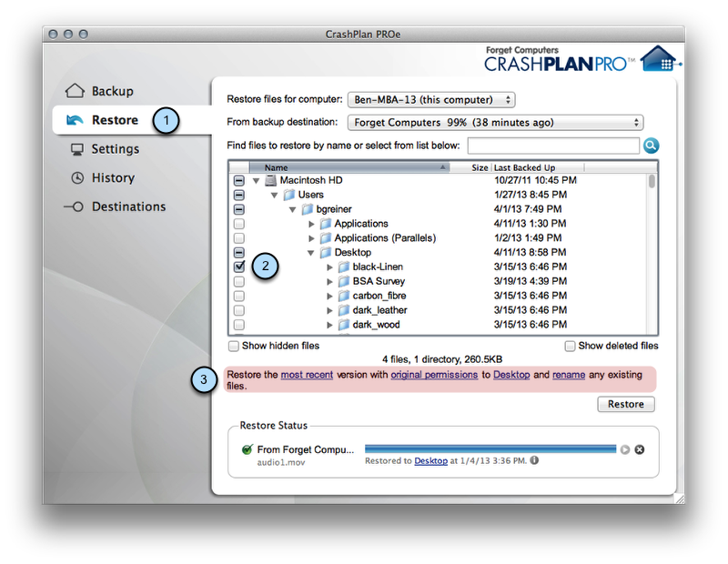Open the Restore files for computer dropdown
728x564 pixels.
(431, 99)
